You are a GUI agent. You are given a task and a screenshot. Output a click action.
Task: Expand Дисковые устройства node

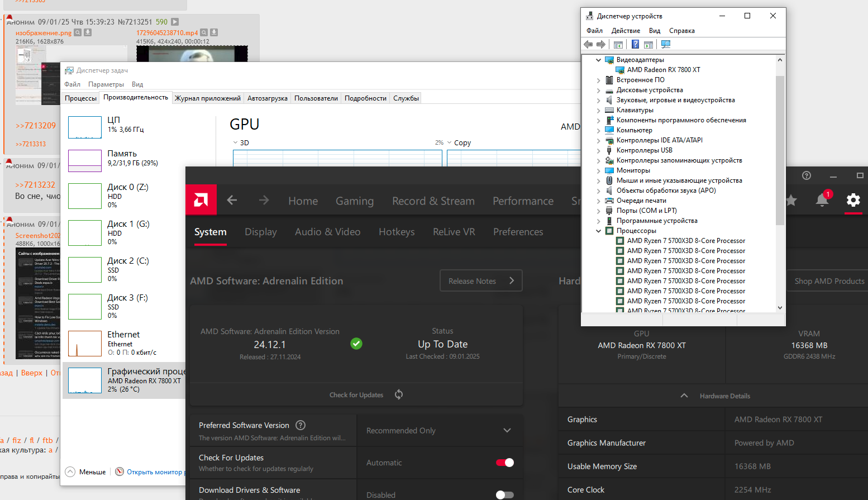tap(599, 90)
